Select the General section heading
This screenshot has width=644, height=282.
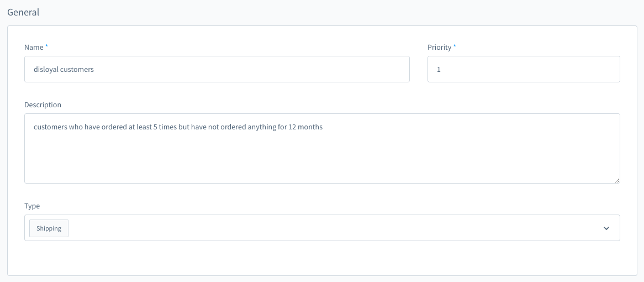coord(23,12)
